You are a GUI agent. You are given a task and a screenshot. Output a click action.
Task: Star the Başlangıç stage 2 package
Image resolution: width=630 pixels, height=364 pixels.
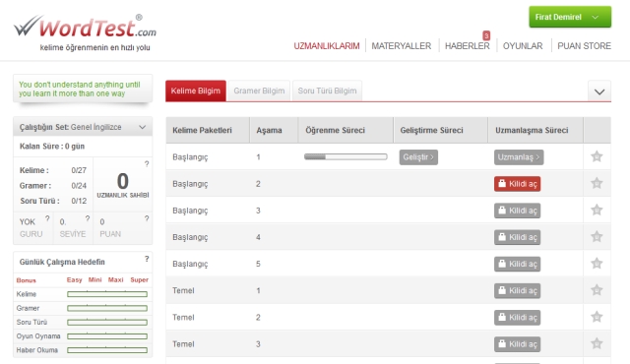point(597,183)
